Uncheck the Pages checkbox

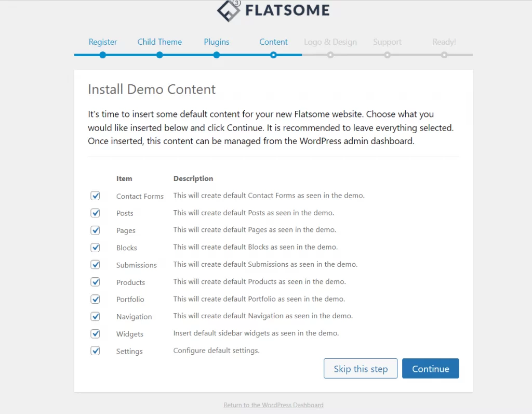click(x=95, y=230)
